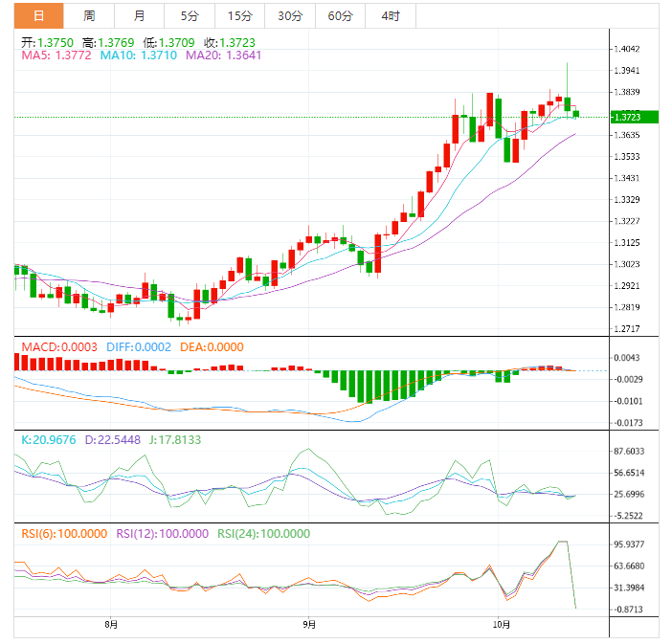Viewport: 672px width, 644px height.
Task: Click the -0.0173 MACD axis label
Action: [x=628, y=423]
